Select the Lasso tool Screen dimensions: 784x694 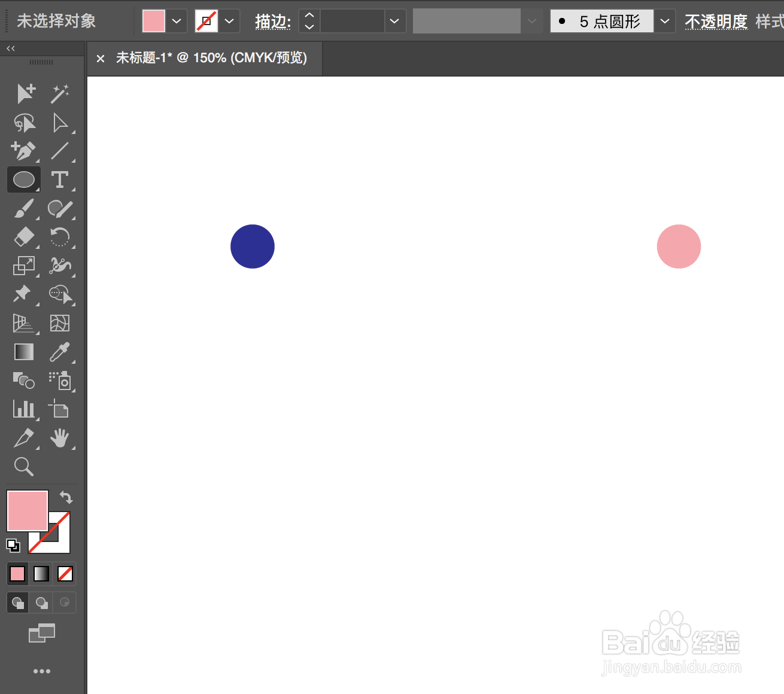click(25, 123)
